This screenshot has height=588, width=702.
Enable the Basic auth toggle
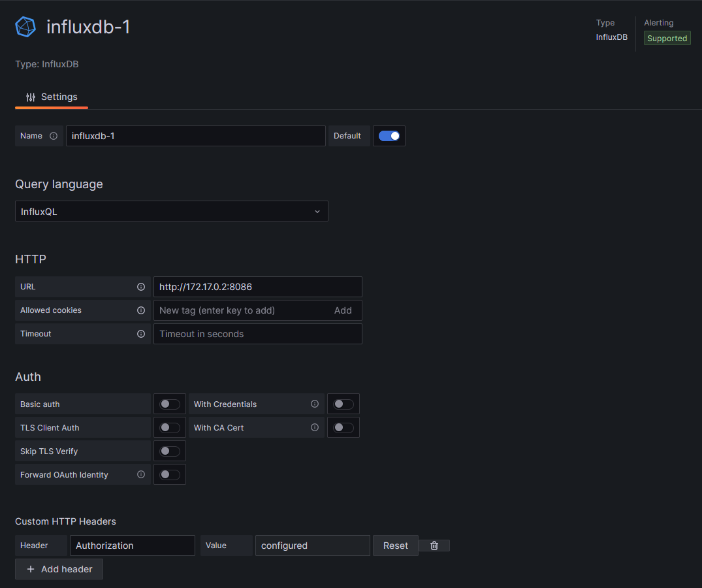coord(170,404)
